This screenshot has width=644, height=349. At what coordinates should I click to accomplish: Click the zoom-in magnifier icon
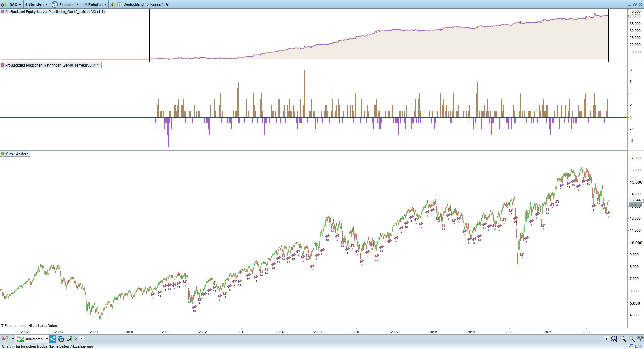(632, 339)
